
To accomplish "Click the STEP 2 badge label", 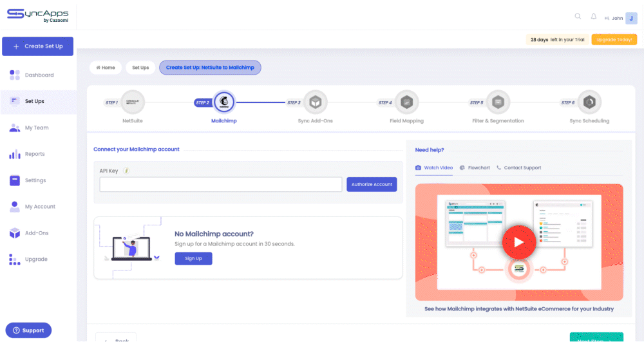I will point(202,102).
